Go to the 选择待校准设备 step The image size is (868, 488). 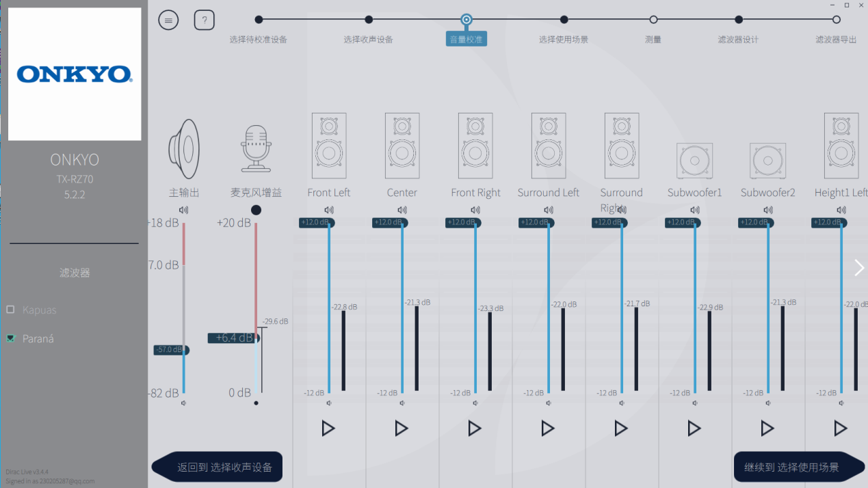(x=259, y=20)
